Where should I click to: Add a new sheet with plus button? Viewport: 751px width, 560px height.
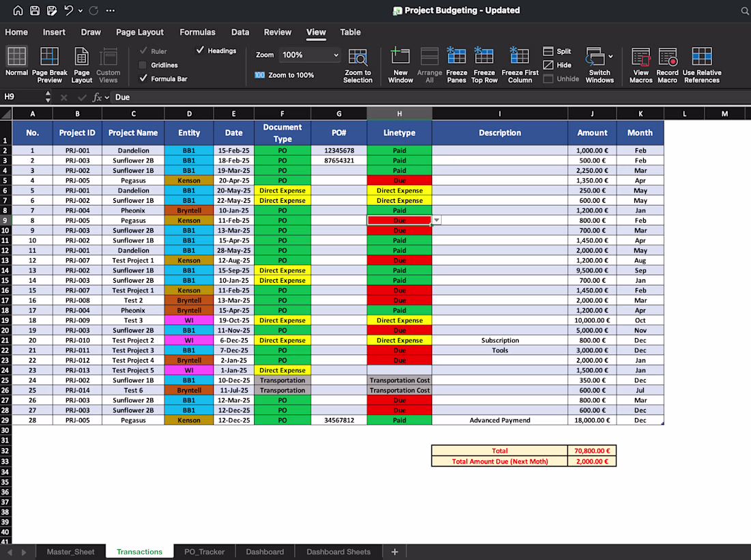395,552
